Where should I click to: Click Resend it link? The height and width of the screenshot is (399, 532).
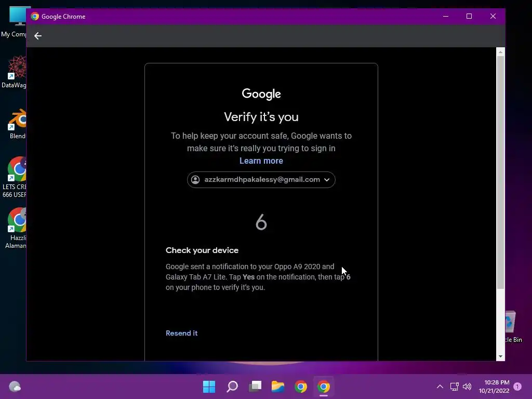click(x=181, y=333)
